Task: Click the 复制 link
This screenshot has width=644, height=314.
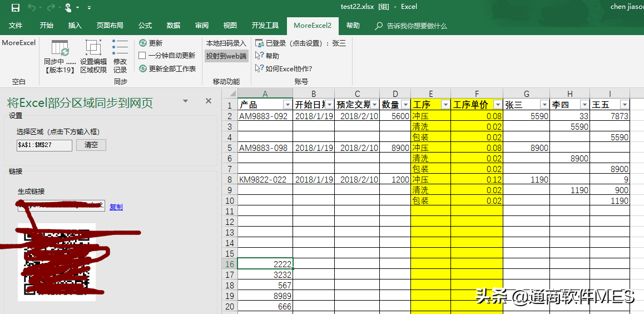Action: click(x=116, y=207)
